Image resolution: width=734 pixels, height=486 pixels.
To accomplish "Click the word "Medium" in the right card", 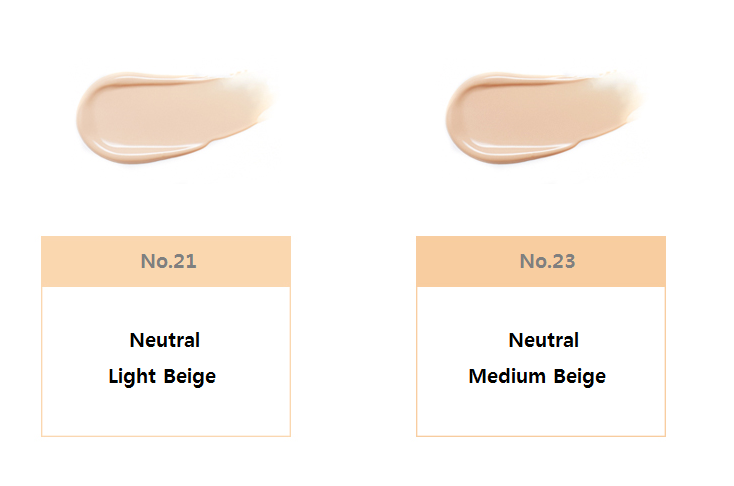I will [x=507, y=376].
